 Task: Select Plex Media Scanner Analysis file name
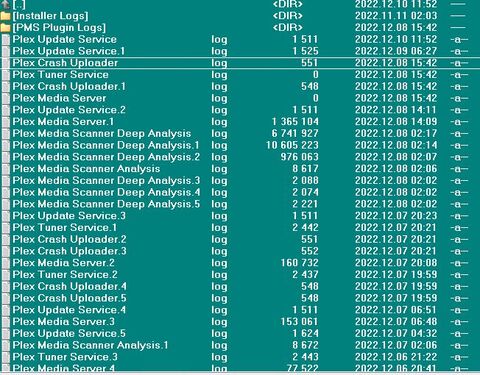click(x=86, y=169)
